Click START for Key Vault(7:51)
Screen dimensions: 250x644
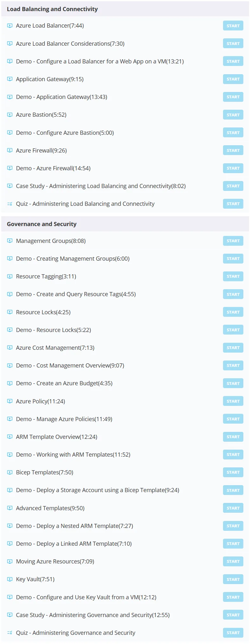click(x=233, y=579)
